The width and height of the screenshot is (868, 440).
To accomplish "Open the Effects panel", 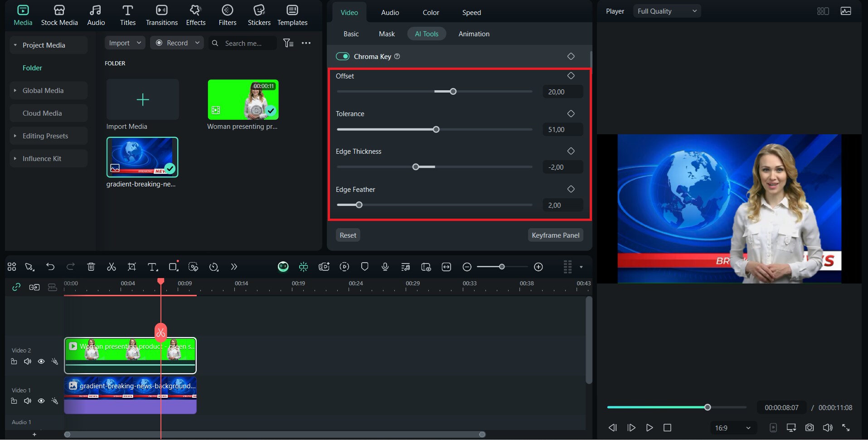I will point(195,15).
